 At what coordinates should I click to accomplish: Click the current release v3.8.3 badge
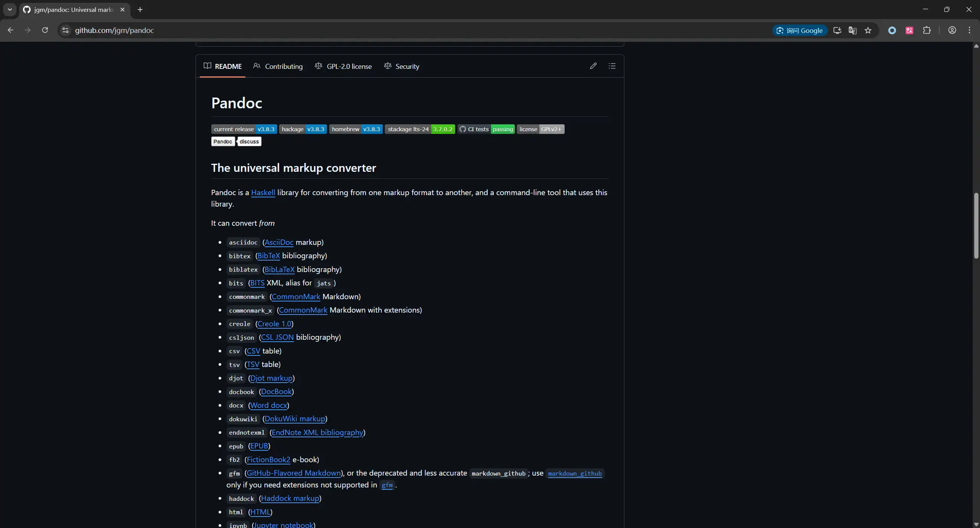coord(244,129)
